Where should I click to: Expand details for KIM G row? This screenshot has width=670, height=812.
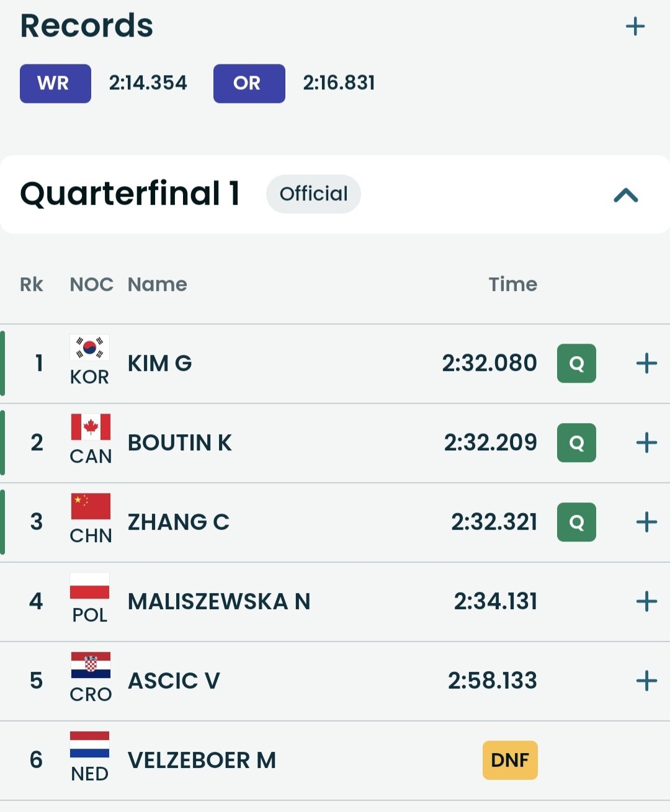[646, 364]
